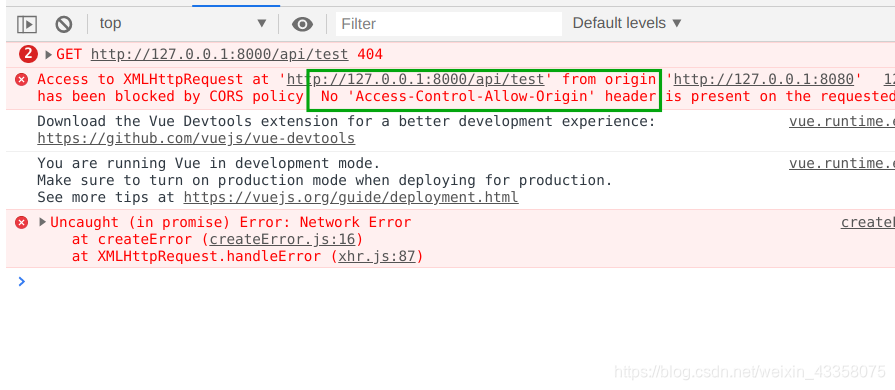Toggle the console sidebar panel icon
The width and height of the screenshot is (895, 390).
coord(27,24)
